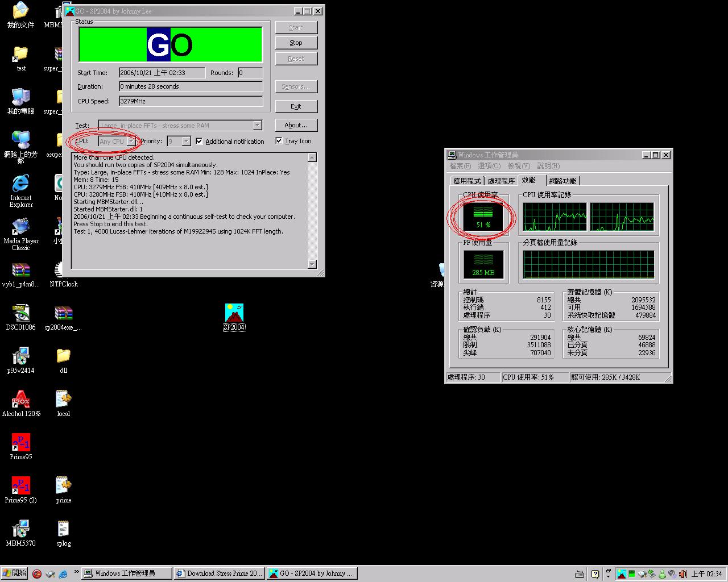728x582 pixels.
Task: Select the test folder shortcut on desktop
Action: tap(20, 59)
